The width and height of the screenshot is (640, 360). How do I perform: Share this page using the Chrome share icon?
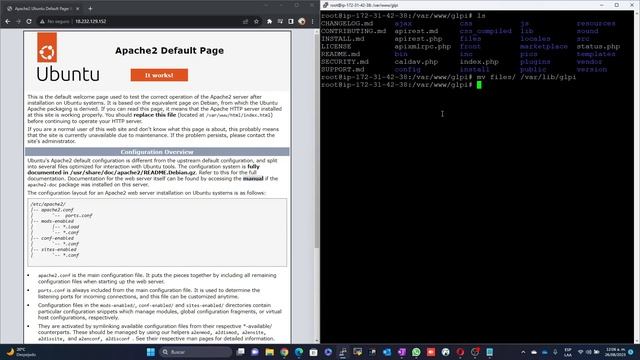click(x=245, y=21)
